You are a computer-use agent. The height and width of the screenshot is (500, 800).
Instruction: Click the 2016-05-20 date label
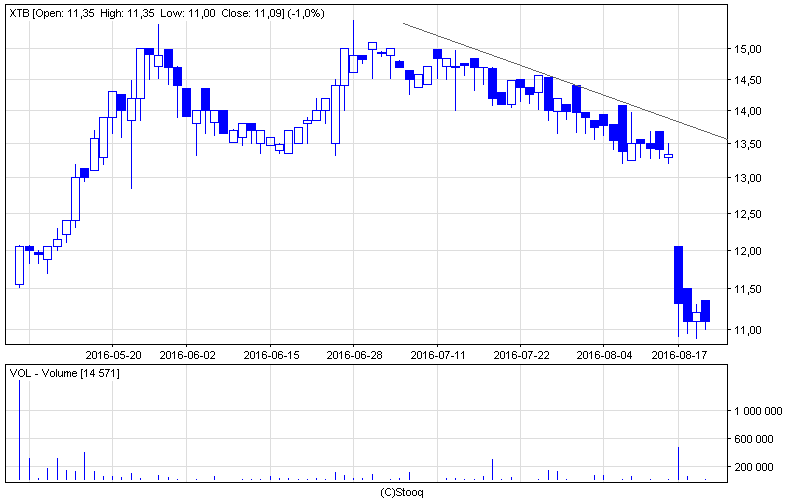[113, 355]
